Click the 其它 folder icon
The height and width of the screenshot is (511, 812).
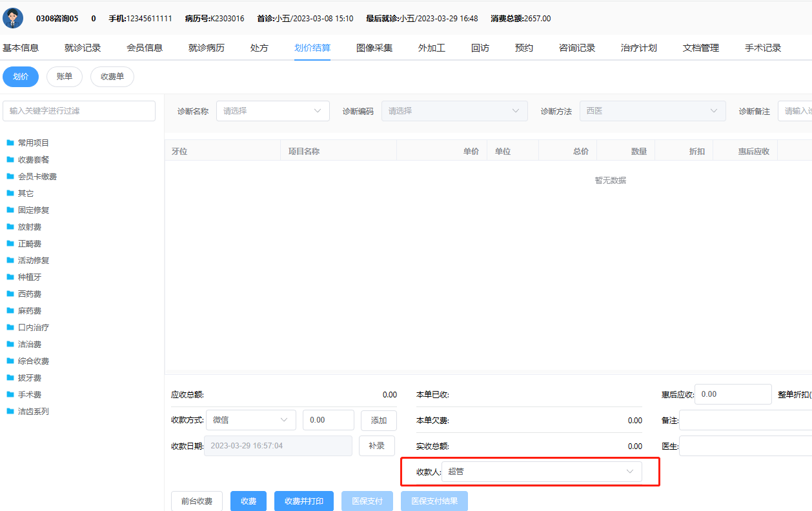tap(10, 193)
